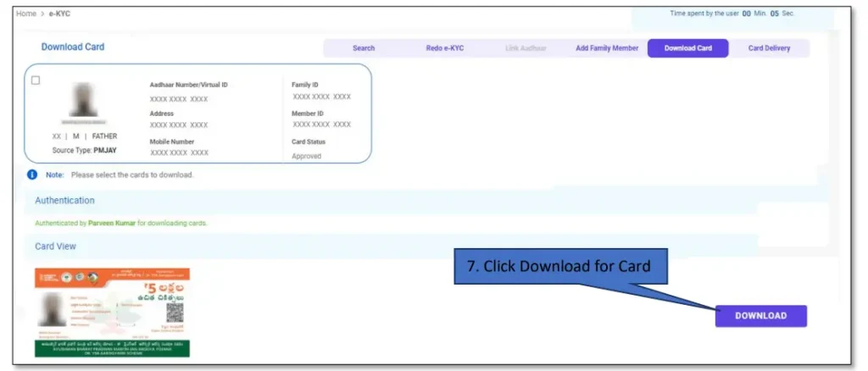Image resolution: width=868 pixels, height=371 pixels.
Task: Open the Search tab
Action: [364, 48]
